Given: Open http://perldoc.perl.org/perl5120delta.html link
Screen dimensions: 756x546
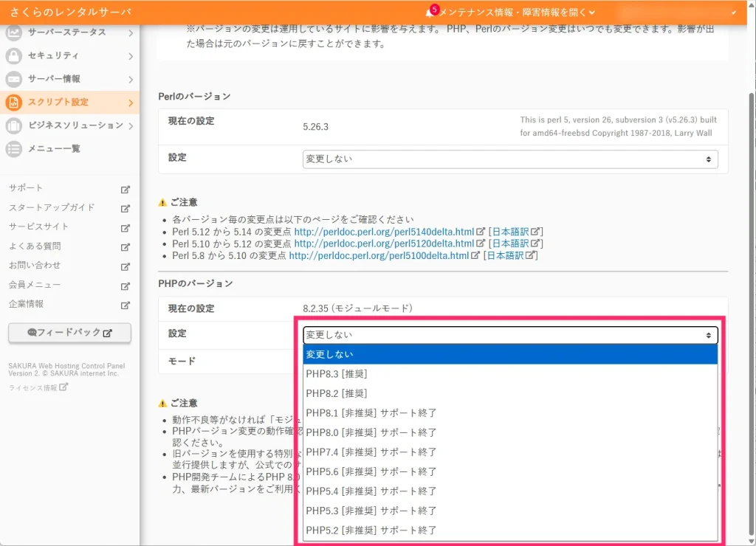Looking at the screenshot, I should (384, 243).
